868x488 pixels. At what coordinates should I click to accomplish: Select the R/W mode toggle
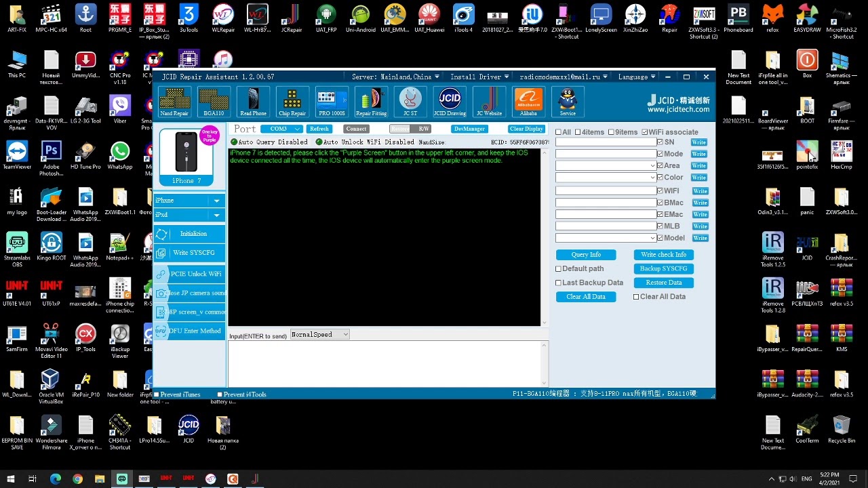pos(424,129)
